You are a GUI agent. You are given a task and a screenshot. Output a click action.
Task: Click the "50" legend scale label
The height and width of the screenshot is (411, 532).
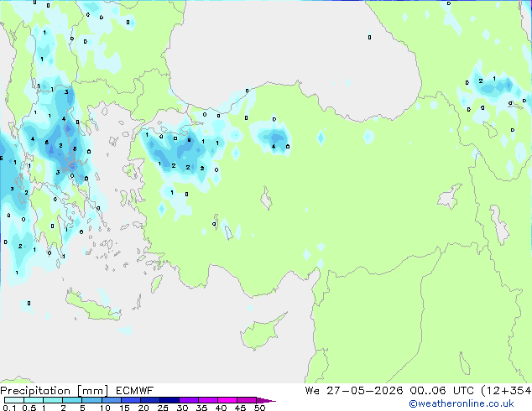pos(259,408)
